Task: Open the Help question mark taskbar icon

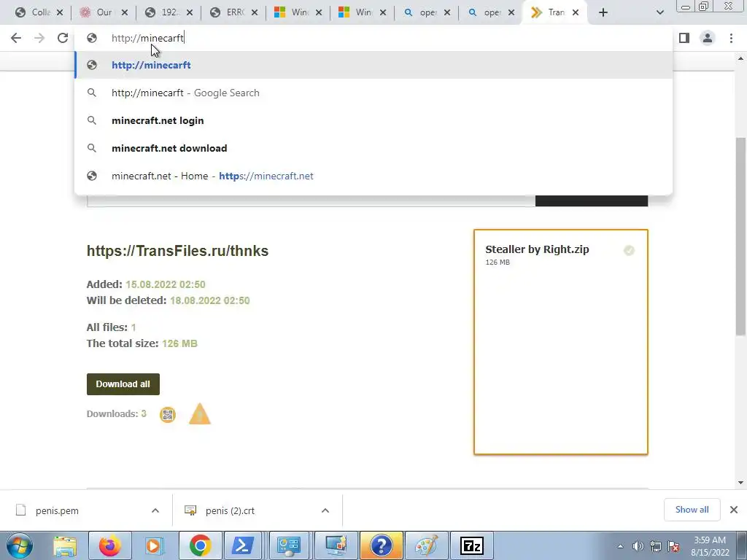Action: [x=381, y=545]
